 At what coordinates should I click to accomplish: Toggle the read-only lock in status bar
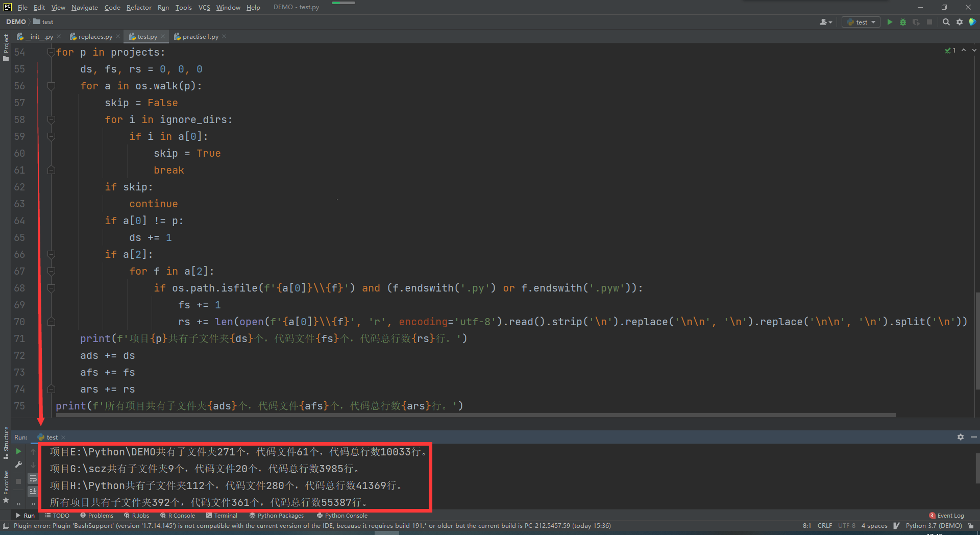pos(971,525)
